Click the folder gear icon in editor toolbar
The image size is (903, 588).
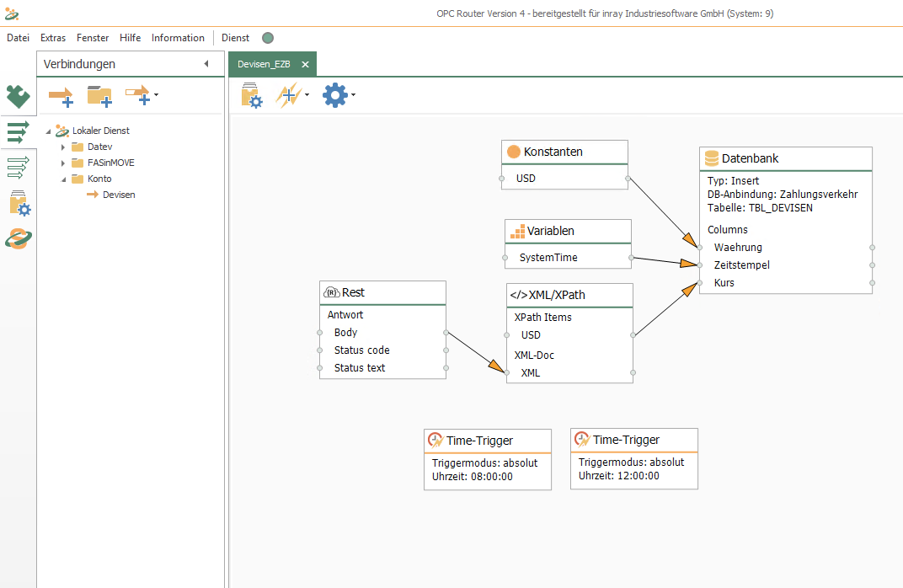[x=252, y=95]
